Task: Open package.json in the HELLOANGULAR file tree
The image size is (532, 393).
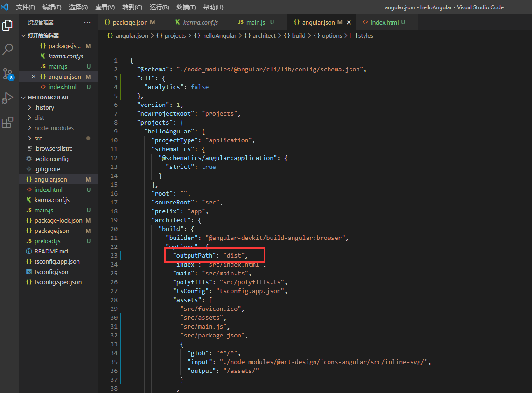Action: click(x=58, y=231)
